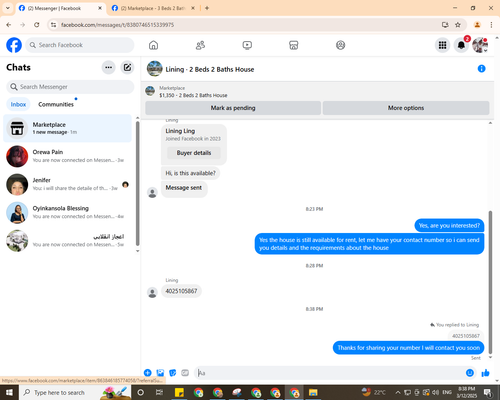The width and height of the screenshot is (500, 400).
Task: Reload the page with refresh icon
Action: pyautogui.click(x=37, y=25)
